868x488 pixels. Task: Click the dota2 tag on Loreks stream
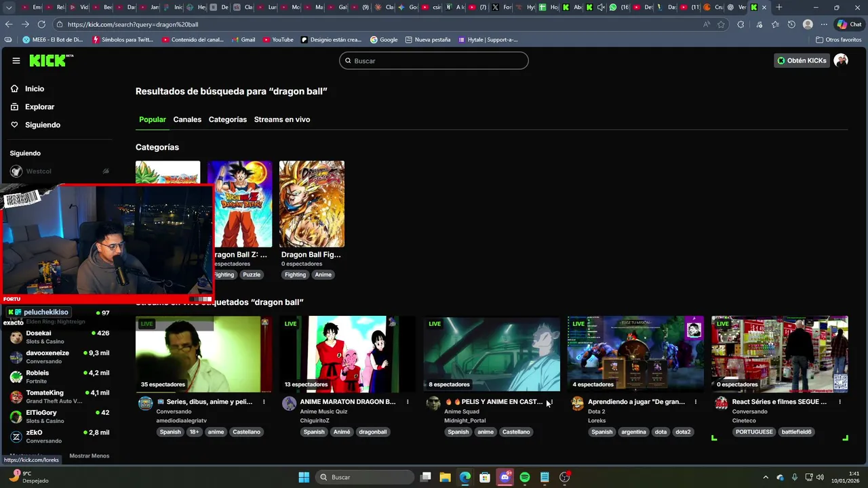click(683, 432)
